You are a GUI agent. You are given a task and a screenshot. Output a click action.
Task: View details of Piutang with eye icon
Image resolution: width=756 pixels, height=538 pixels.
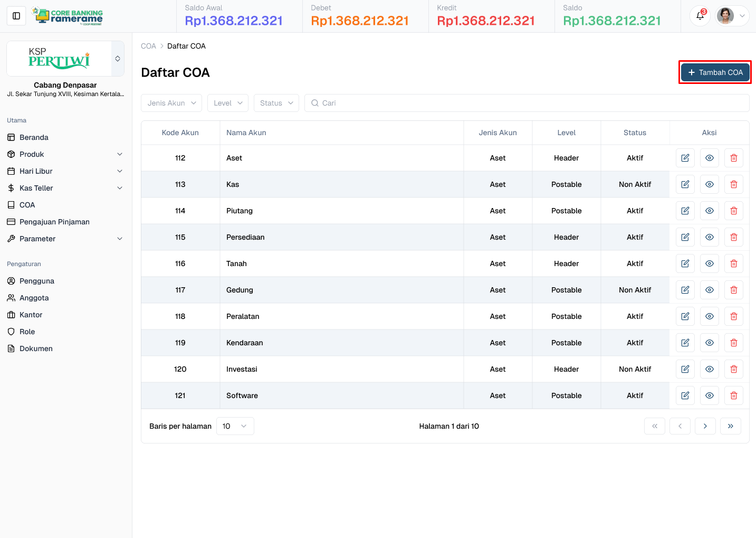click(x=709, y=210)
